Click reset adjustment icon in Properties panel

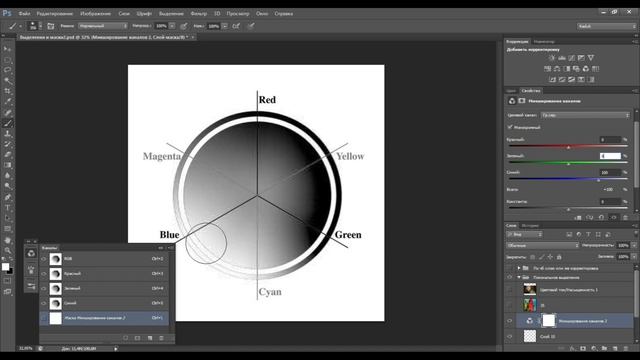(x=601, y=218)
